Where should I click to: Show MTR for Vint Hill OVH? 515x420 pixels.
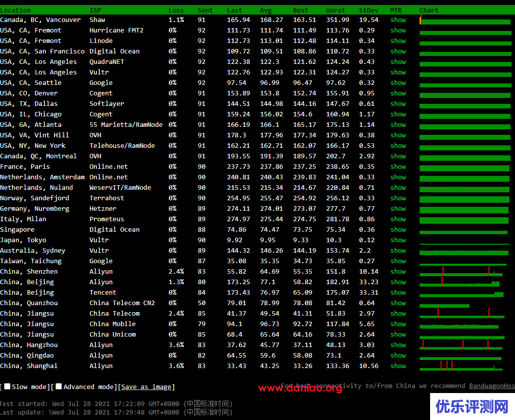(x=398, y=135)
